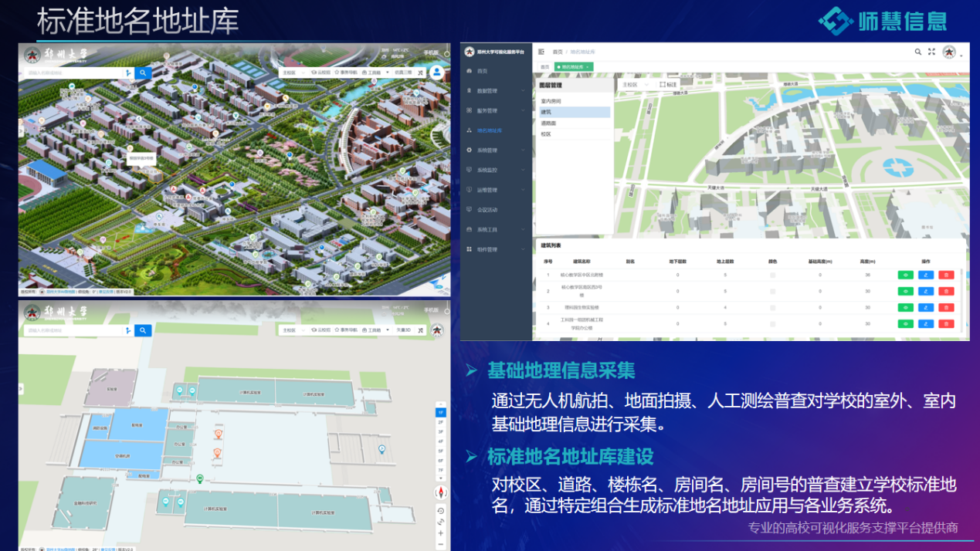Click the blue edit button in row 1
The image size is (980, 551).
(x=925, y=275)
